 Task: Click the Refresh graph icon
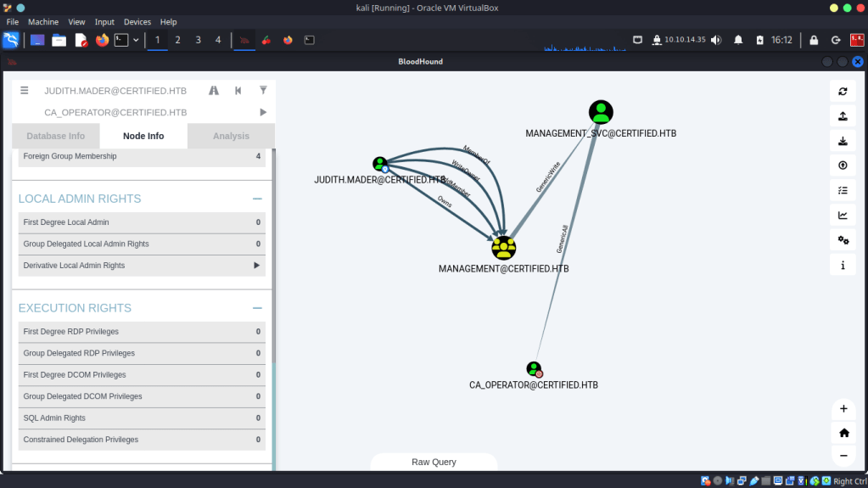[x=843, y=92]
